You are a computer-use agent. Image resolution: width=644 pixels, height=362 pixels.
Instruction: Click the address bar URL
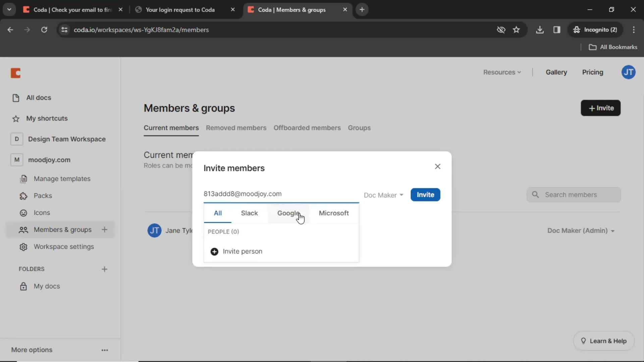click(141, 30)
